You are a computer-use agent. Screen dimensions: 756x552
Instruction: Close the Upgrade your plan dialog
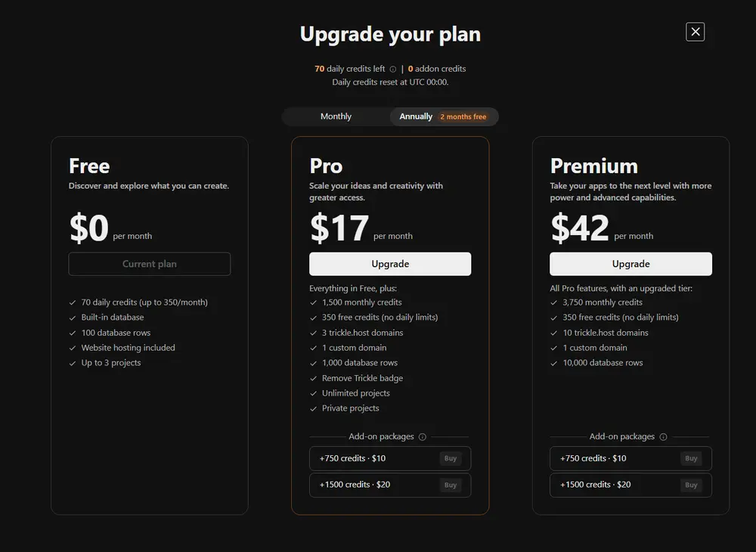tap(695, 32)
